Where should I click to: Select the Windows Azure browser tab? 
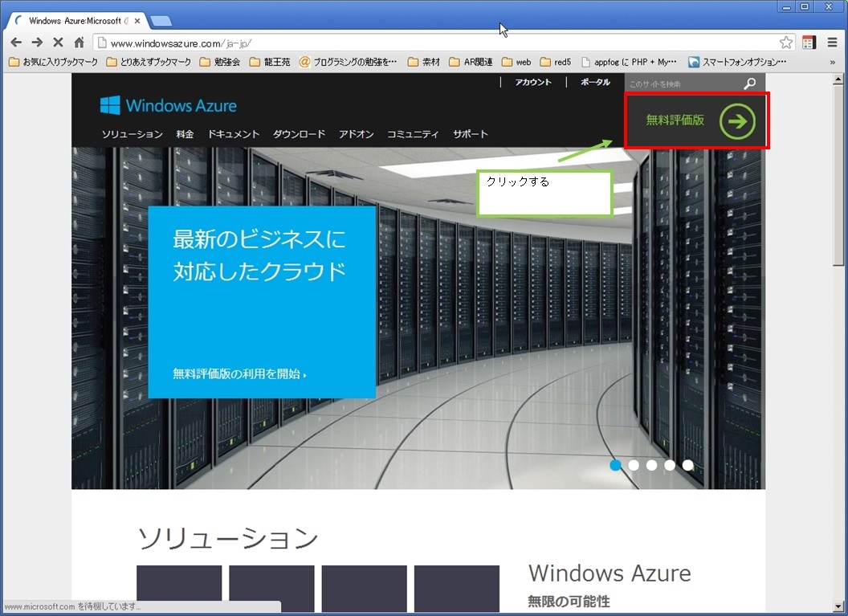tap(79, 21)
